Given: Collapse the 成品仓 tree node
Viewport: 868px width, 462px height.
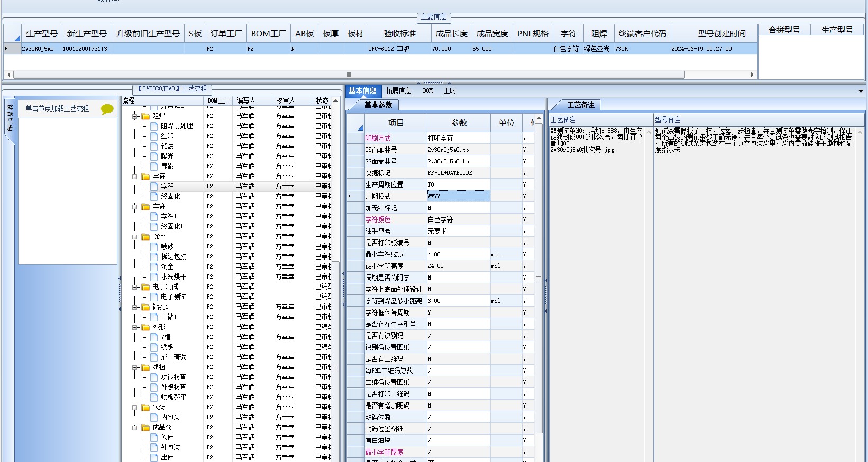Looking at the screenshot, I should point(135,427).
